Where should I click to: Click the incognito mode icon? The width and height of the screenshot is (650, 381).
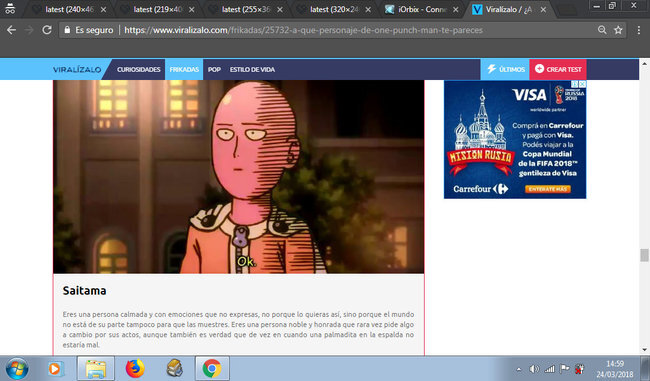10,8
